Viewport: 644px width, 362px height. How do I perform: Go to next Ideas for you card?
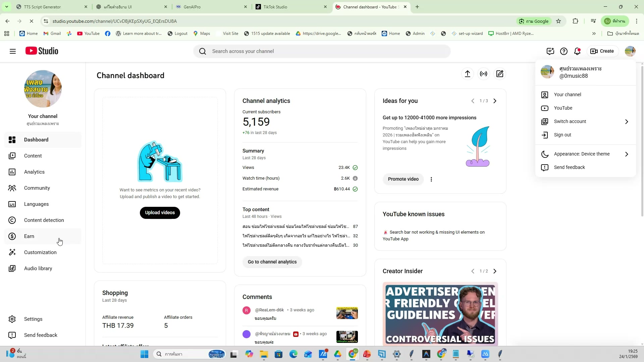click(x=495, y=101)
